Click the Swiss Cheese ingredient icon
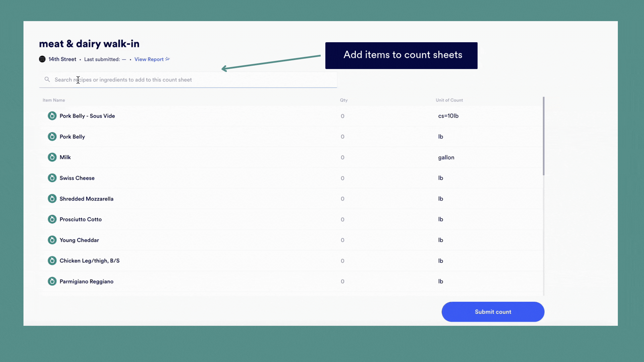This screenshot has height=362, width=644. [x=52, y=178]
